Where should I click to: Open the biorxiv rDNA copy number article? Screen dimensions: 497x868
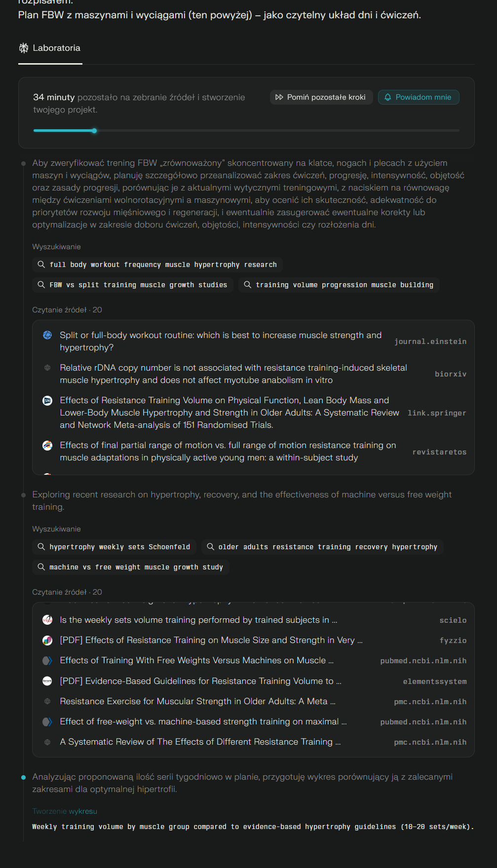tap(233, 374)
